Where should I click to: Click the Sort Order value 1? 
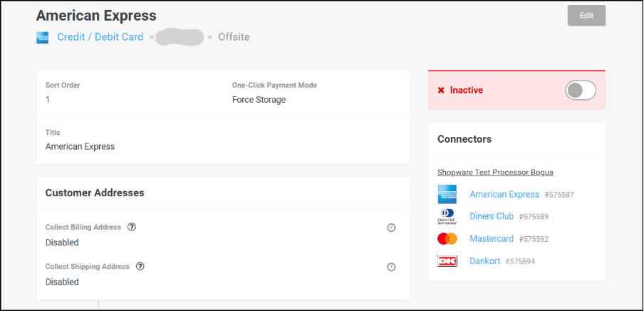[48, 100]
